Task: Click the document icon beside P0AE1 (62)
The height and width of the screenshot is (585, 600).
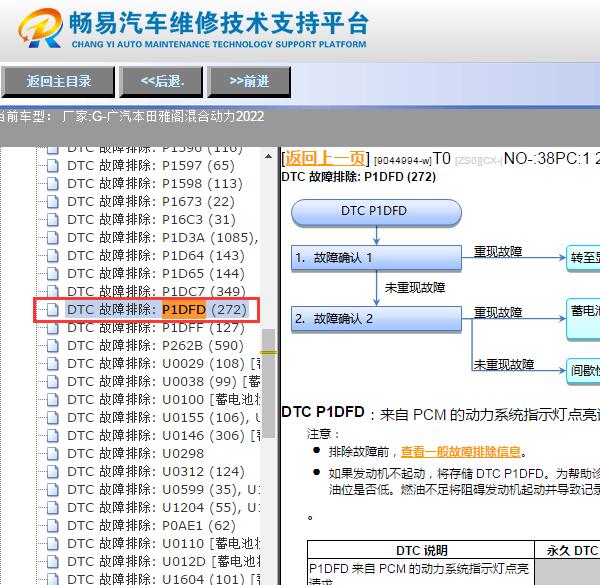Action: (x=52, y=525)
